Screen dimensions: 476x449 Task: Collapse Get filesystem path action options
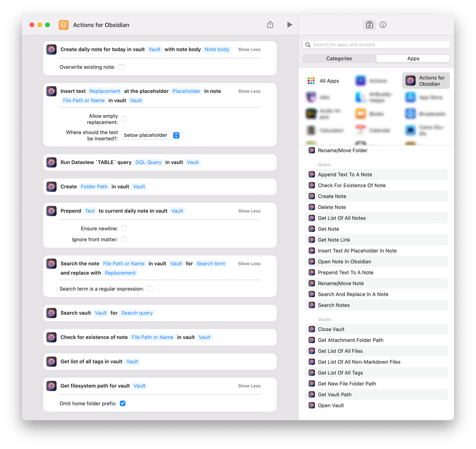click(249, 386)
